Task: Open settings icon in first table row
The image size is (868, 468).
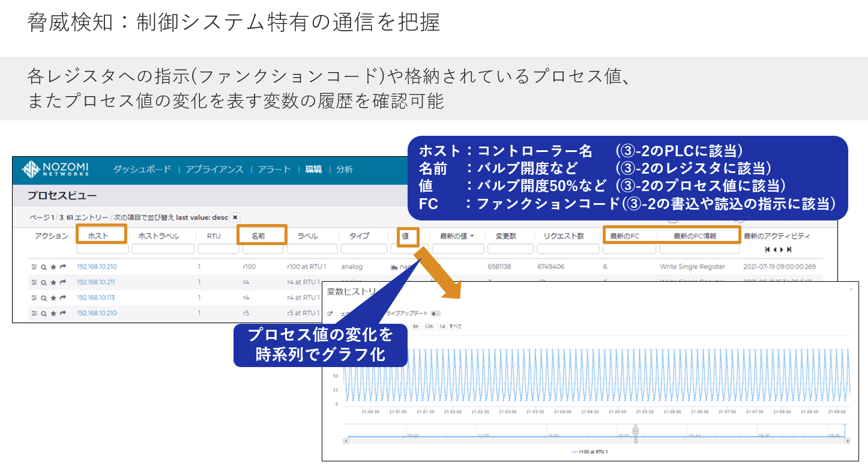Action: (x=34, y=267)
